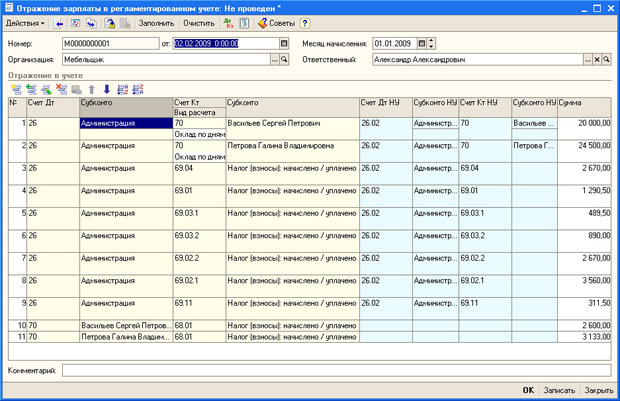Select the cell Васильев Сергей Петров... in row 10
The image size is (620, 401).
126,326
